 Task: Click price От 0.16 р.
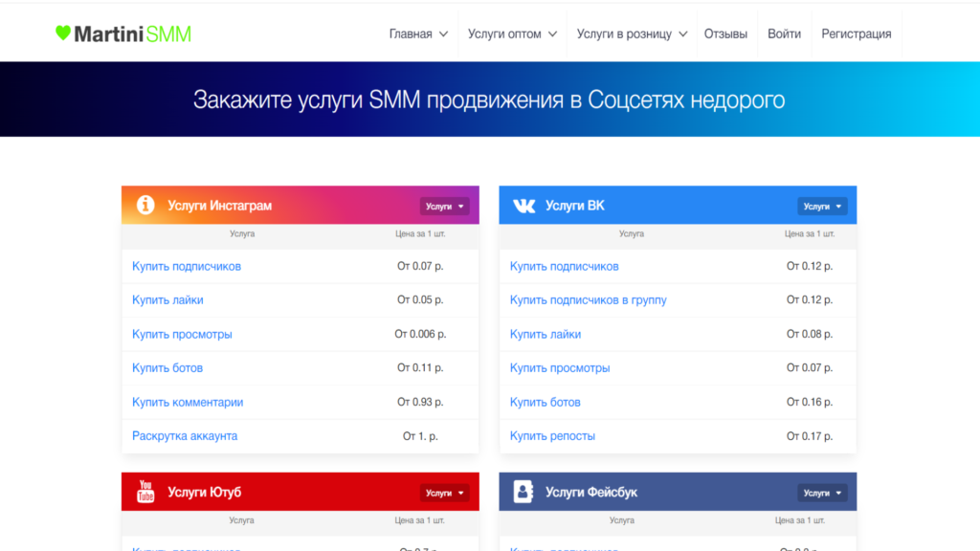810,403
